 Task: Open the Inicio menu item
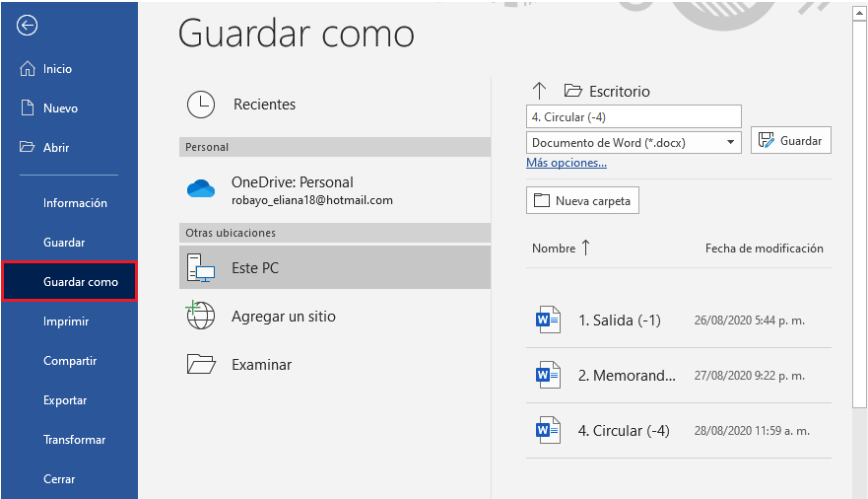click(57, 69)
